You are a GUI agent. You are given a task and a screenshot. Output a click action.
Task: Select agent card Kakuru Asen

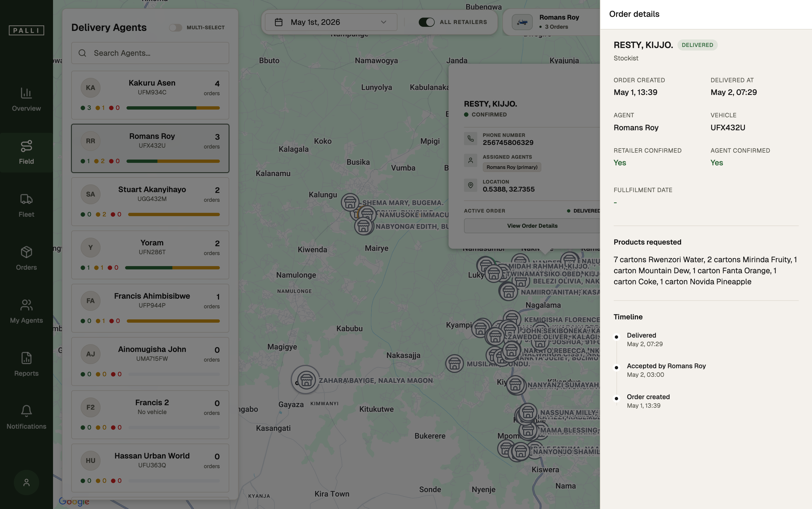pyautogui.click(x=150, y=95)
